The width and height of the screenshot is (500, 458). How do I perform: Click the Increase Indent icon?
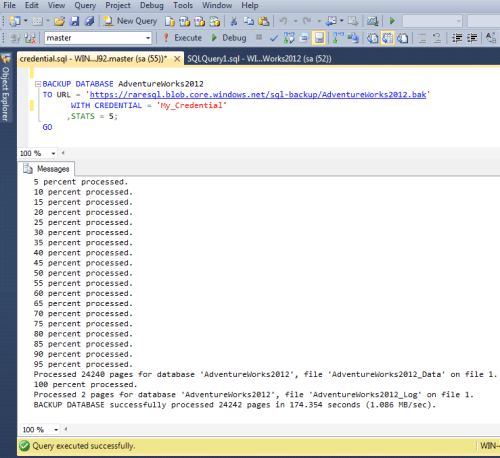pyautogui.click(x=472, y=38)
